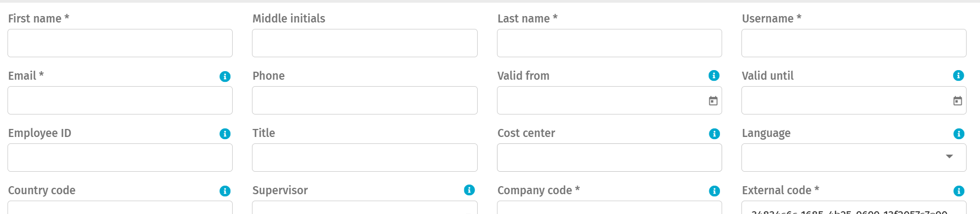The height and width of the screenshot is (214, 980).
Task: Click the Last name text field
Action: [x=609, y=43]
